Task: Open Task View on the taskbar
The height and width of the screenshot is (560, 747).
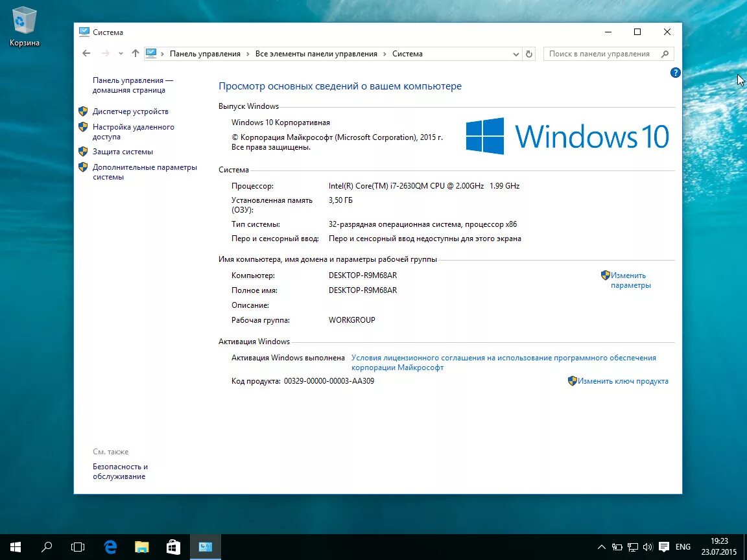Action: click(x=78, y=546)
